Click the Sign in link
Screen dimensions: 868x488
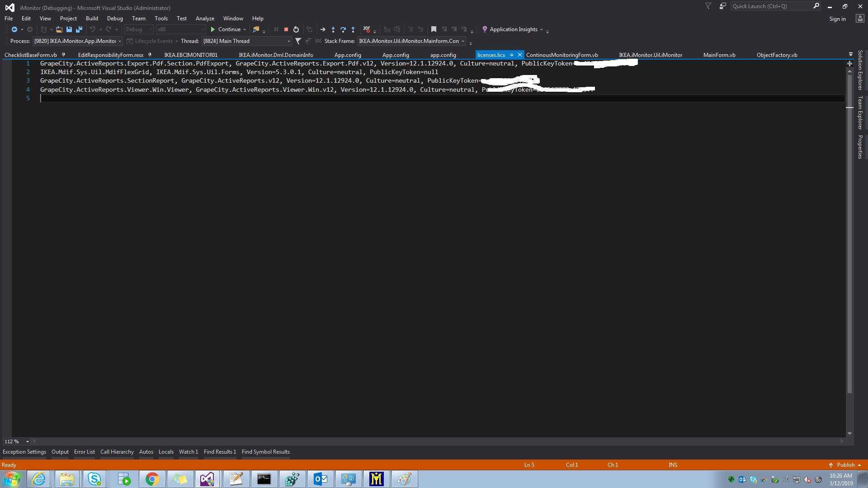(x=837, y=19)
